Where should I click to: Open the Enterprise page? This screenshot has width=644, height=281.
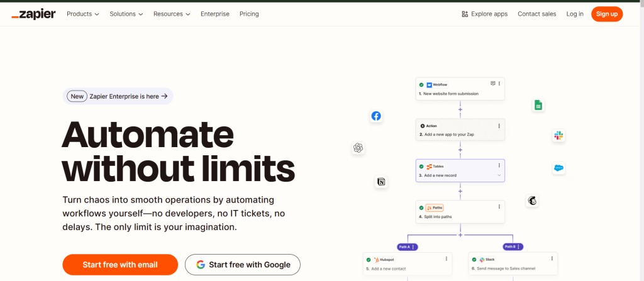coord(215,14)
